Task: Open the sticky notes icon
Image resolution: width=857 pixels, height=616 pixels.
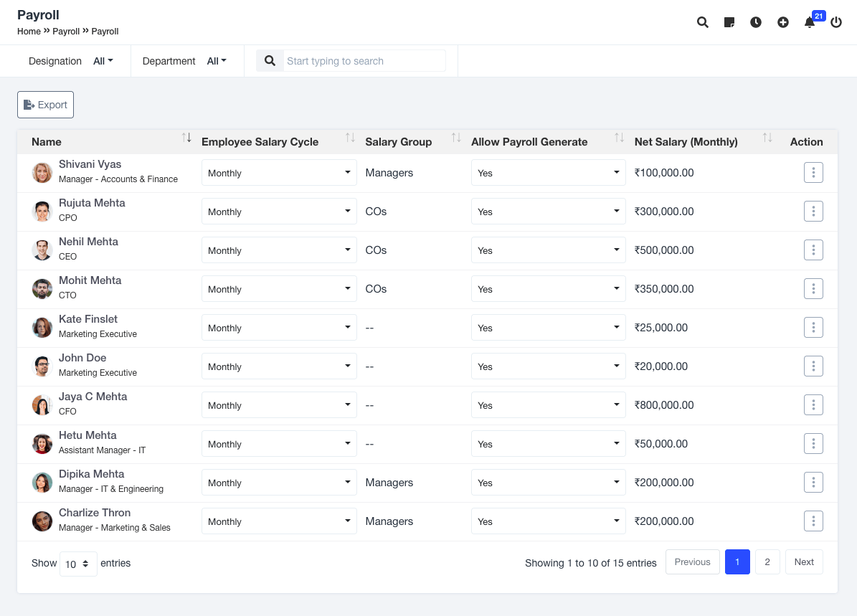Action: (x=729, y=22)
